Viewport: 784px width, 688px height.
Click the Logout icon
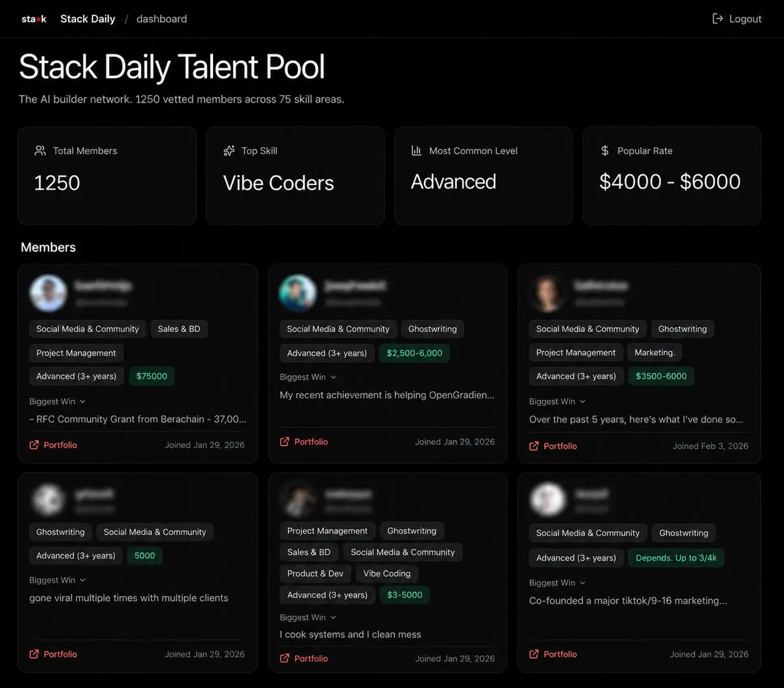(717, 18)
